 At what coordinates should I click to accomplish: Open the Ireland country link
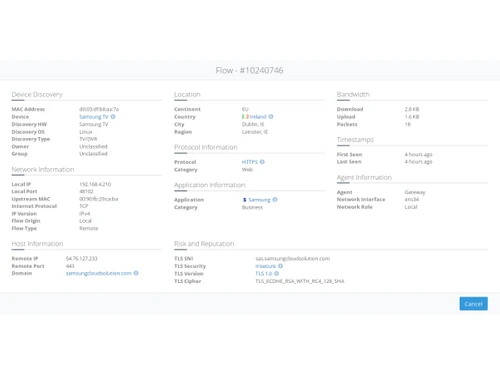tap(258, 117)
